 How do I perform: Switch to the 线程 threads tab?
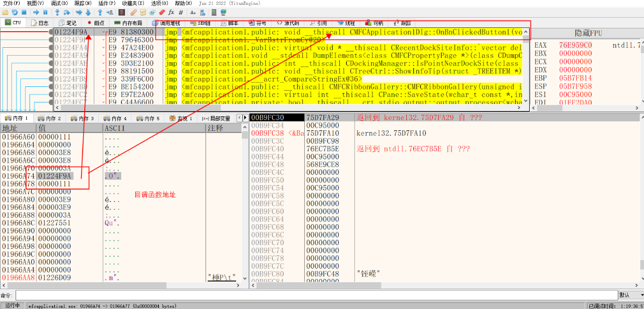coord(346,23)
